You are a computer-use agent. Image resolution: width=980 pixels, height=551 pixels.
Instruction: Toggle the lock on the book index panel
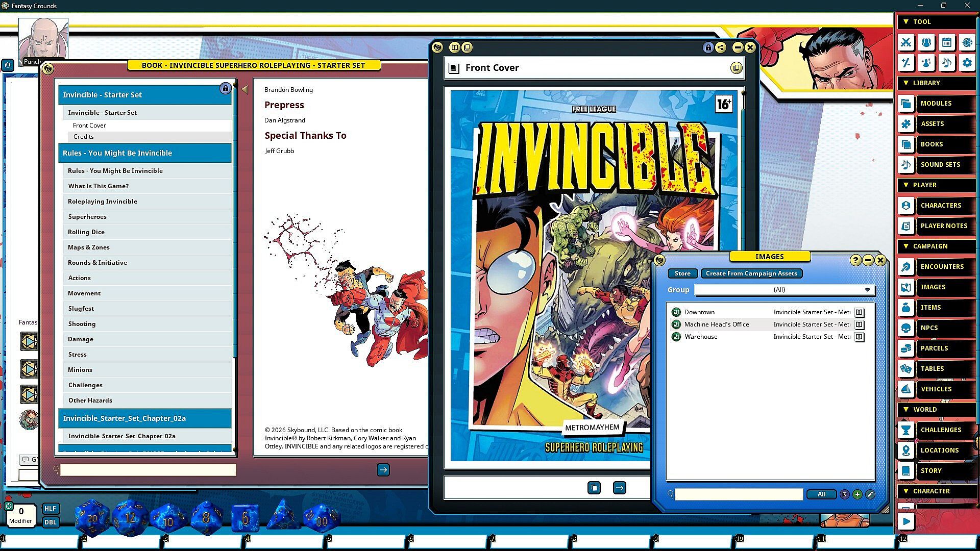tap(225, 88)
